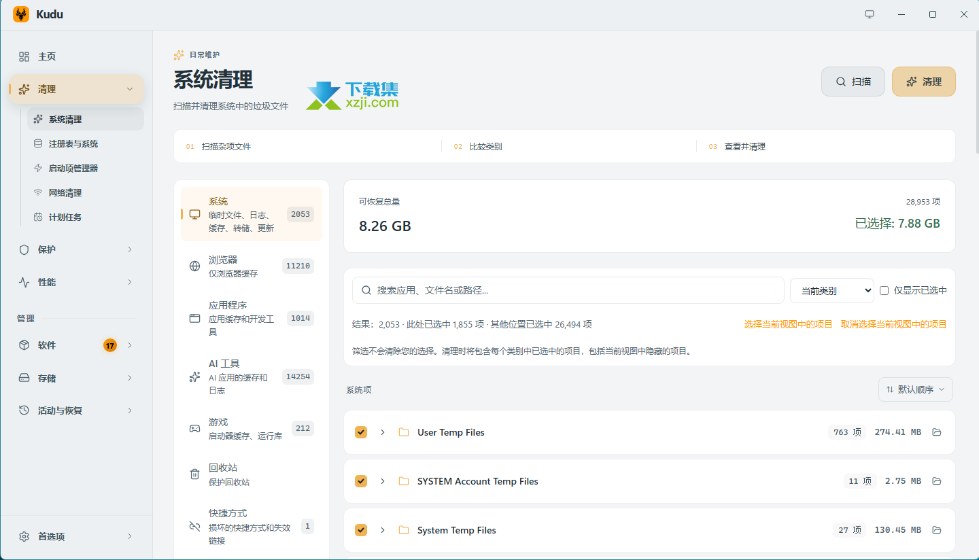Image resolution: width=979 pixels, height=560 pixels.
Task: Uncheck the System Temp Files checkbox
Action: point(361,530)
